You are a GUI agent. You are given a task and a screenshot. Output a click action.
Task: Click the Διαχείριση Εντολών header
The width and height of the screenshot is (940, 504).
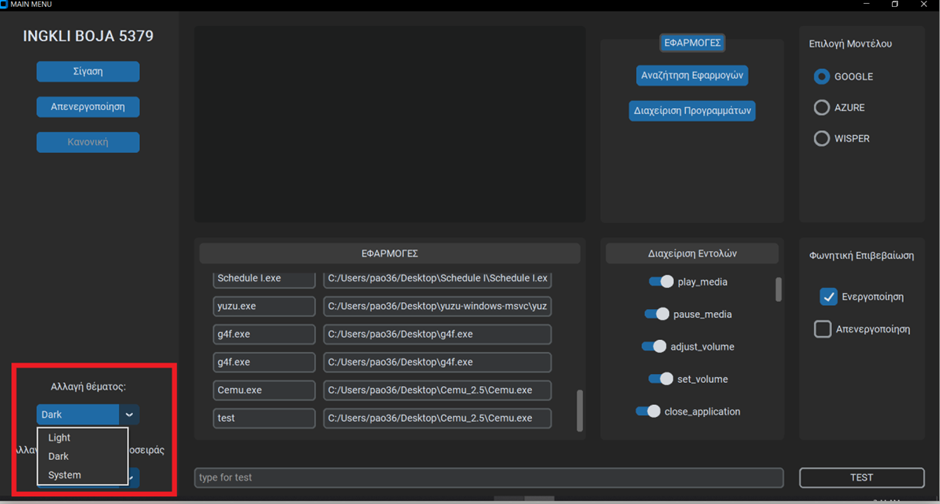point(692,253)
